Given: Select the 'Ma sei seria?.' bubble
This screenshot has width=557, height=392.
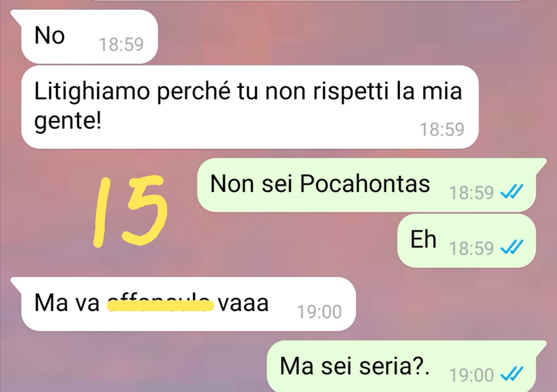Looking at the screenshot, I should [x=406, y=366].
